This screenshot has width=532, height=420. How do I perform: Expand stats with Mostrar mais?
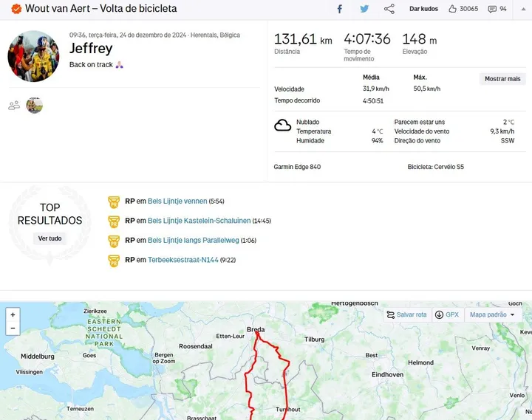(x=502, y=79)
